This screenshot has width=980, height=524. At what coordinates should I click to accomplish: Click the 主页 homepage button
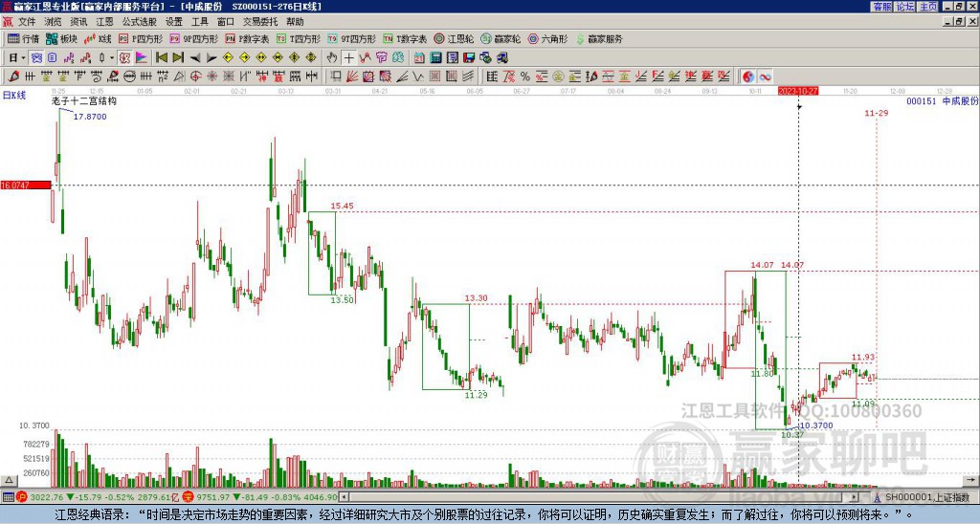928,7
